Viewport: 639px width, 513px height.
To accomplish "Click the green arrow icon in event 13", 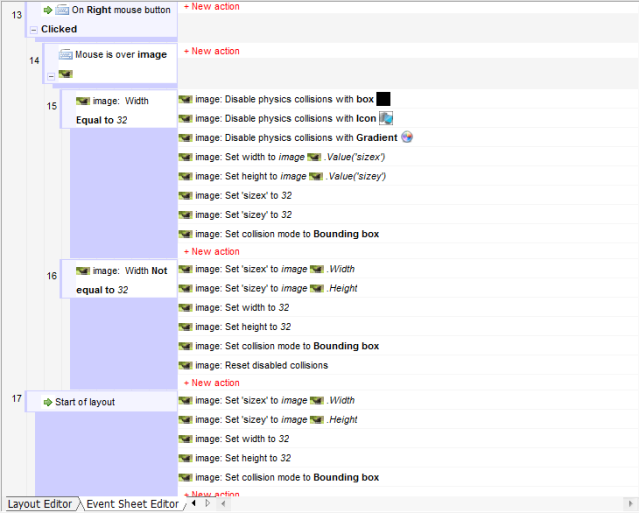I will (x=48, y=10).
